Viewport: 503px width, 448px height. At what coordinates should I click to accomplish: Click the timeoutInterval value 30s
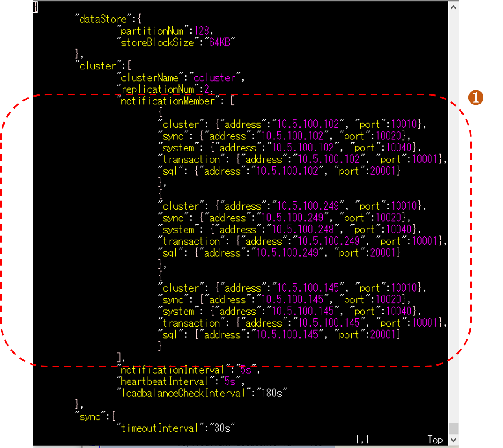point(222,428)
